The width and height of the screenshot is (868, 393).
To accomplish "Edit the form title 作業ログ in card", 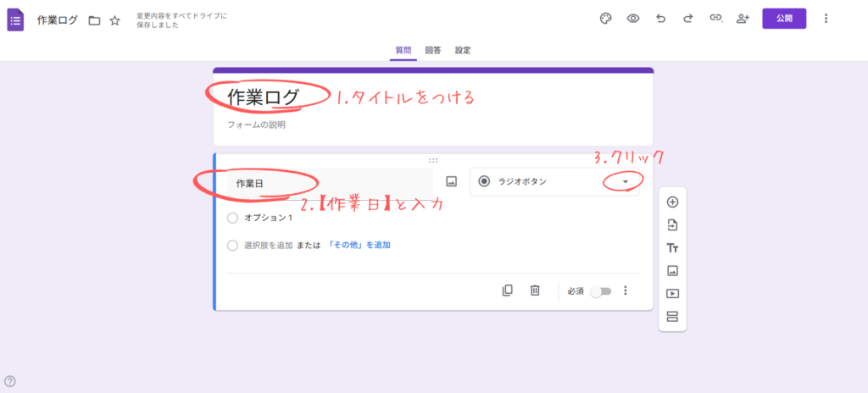I will click(x=263, y=97).
